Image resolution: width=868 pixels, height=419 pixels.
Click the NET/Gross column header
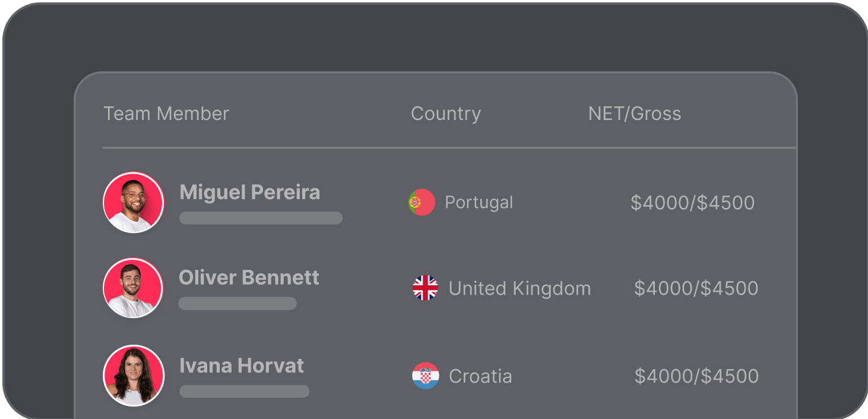click(x=634, y=114)
